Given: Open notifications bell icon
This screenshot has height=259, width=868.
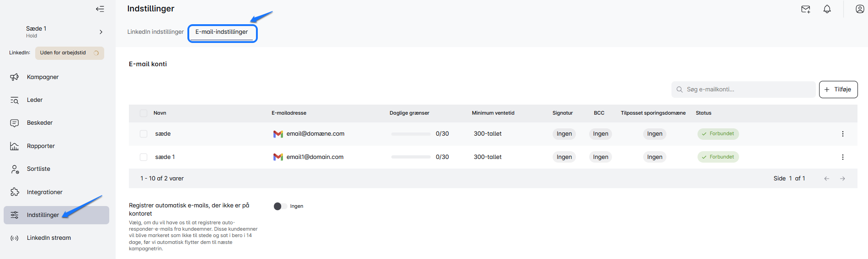Looking at the screenshot, I should [x=827, y=9].
